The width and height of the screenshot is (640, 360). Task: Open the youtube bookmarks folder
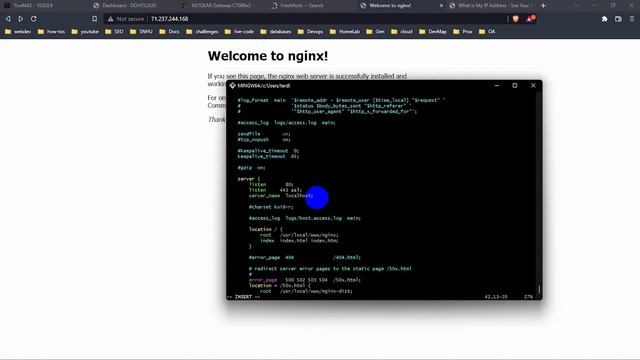tap(85, 31)
